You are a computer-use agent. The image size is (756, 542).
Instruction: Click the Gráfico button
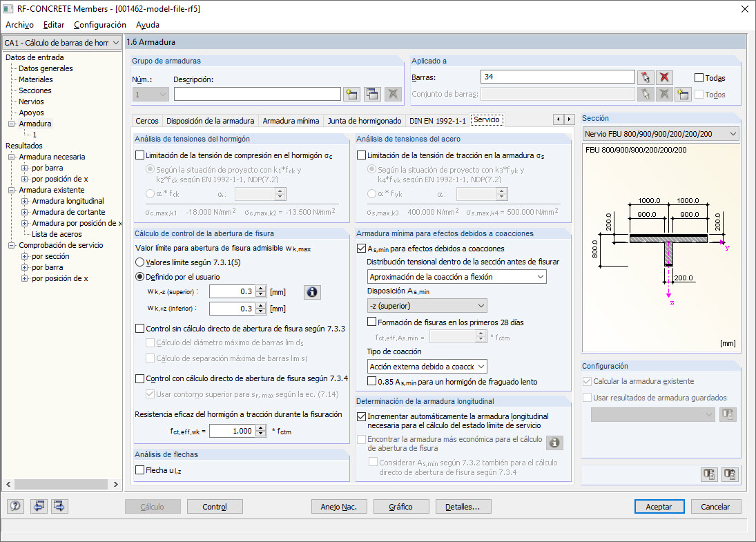[400, 507]
